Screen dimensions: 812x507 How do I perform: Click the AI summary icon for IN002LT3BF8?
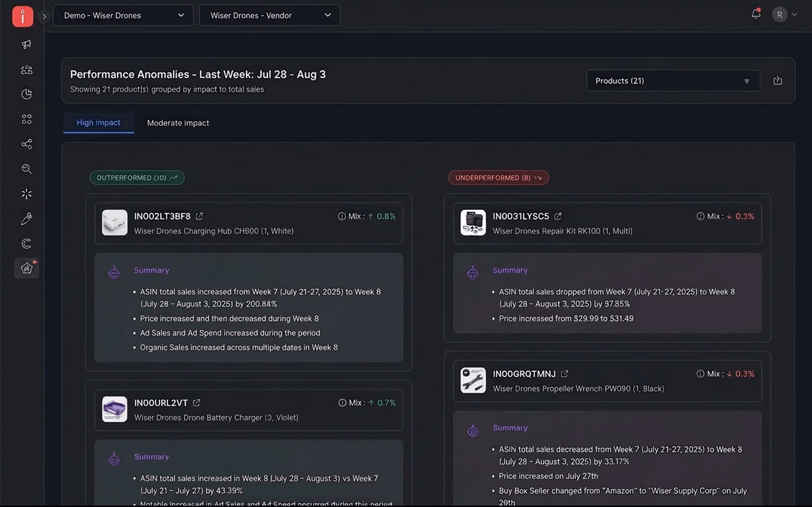click(x=114, y=273)
